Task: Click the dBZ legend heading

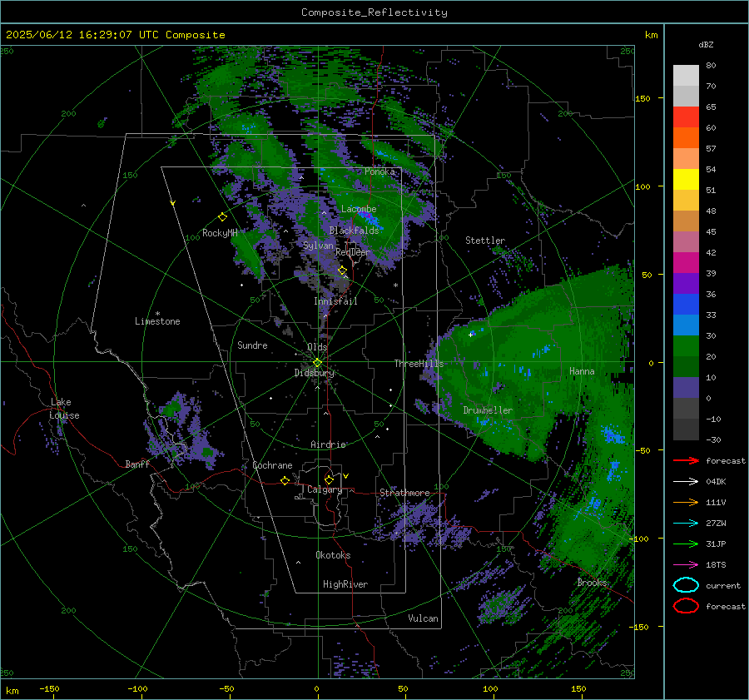Action: coord(706,44)
